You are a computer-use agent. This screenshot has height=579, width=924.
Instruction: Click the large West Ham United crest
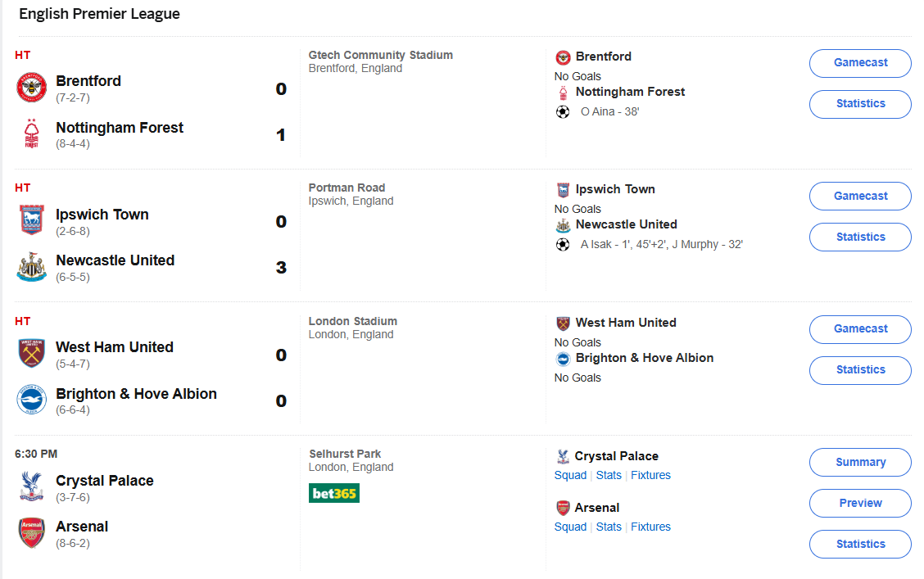32,354
